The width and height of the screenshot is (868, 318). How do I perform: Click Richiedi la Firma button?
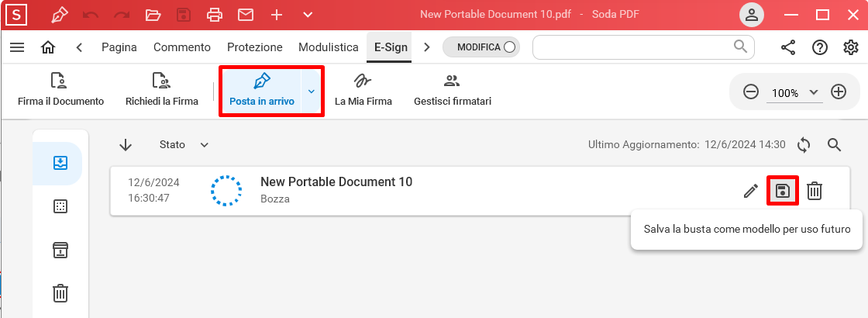[x=162, y=91]
